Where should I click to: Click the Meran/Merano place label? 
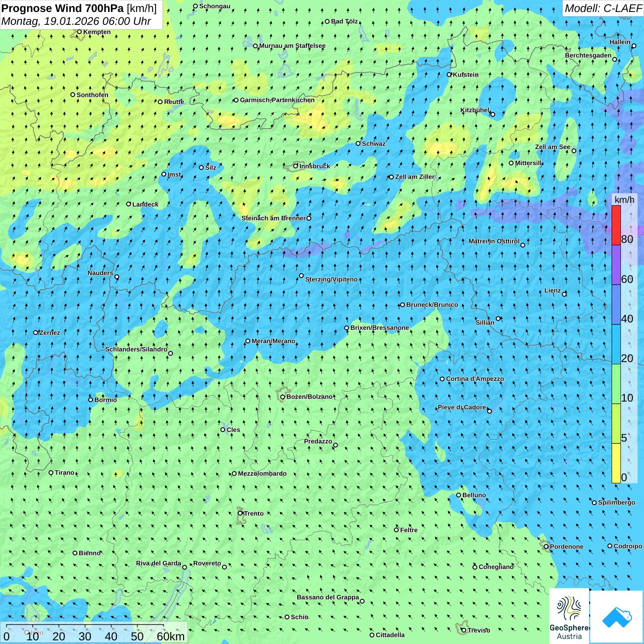273,341
